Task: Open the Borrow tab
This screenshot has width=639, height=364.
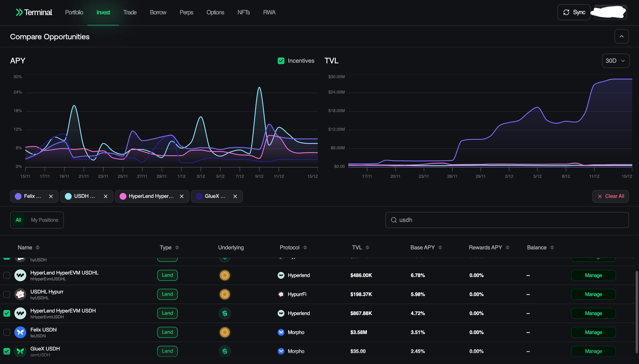Action: 158,12
